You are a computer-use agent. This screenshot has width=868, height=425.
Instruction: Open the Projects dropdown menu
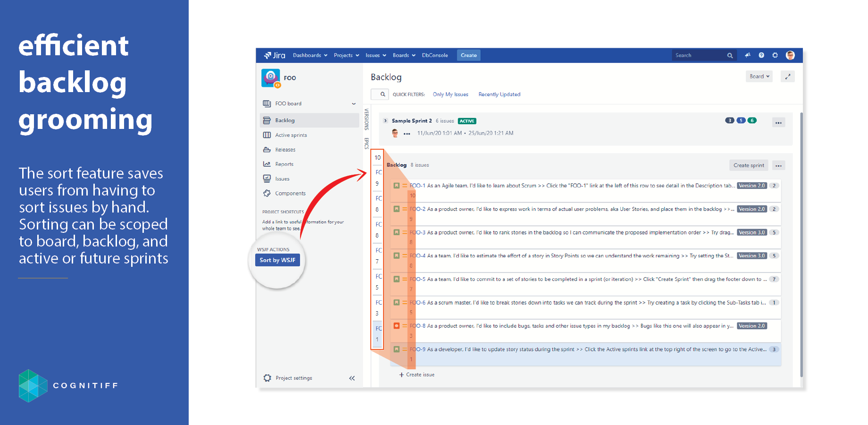tap(346, 55)
